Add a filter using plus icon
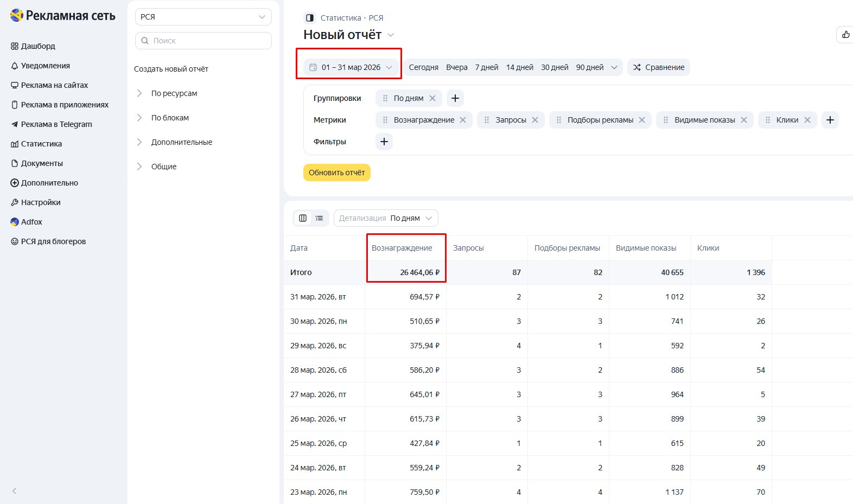Viewport: 853px width, 504px height. 384,142
